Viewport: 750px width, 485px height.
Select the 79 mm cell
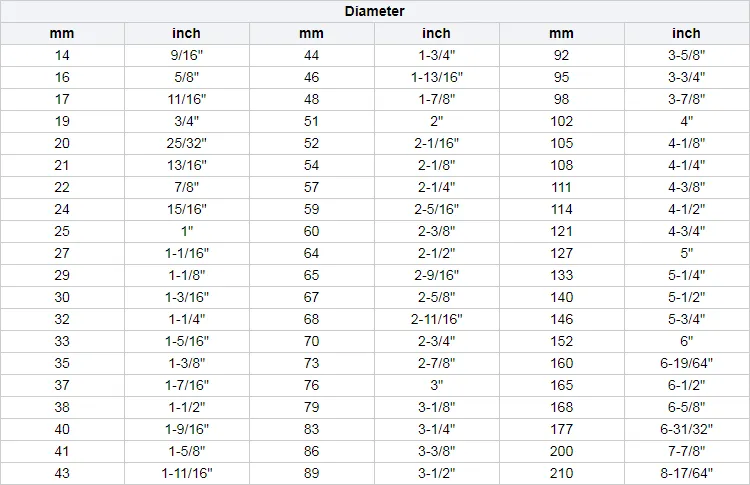coord(312,408)
